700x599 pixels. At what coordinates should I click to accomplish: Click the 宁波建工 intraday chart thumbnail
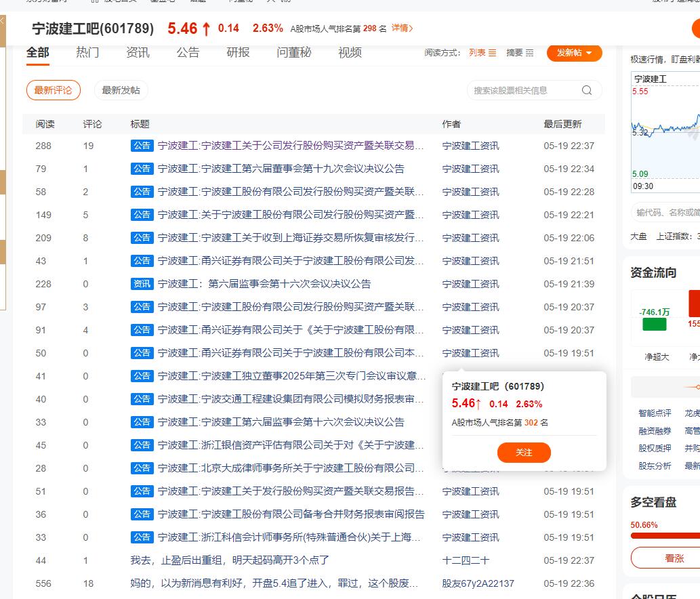pyautogui.click(x=665, y=129)
